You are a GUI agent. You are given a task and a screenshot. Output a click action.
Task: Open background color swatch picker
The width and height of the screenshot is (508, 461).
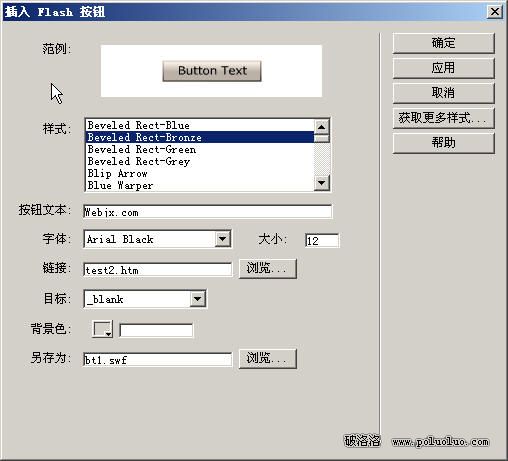pos(102,329)
